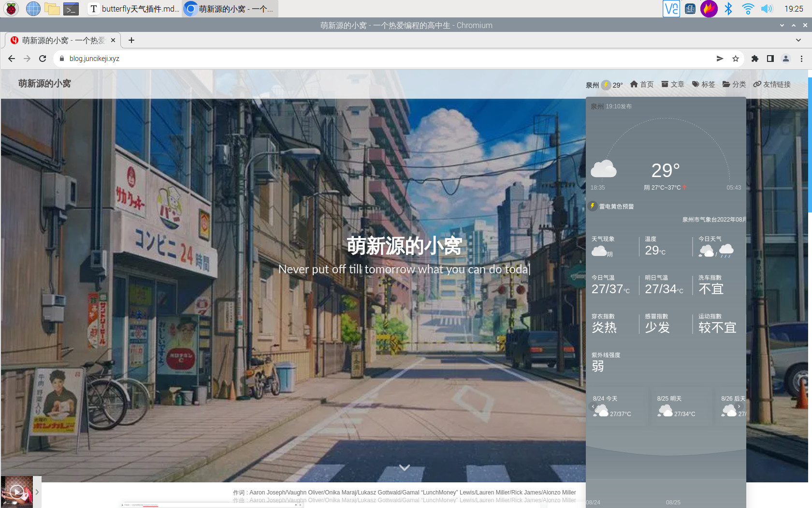Go to 首页 in the site navigation
Image resolution: width=812 pixels, height=508 pixels.
[x=642, y=84]
